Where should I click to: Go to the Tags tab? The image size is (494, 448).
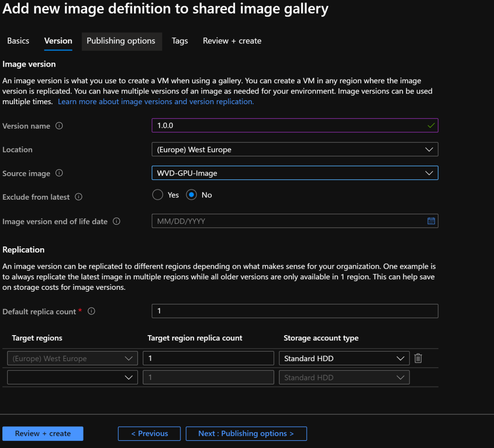179,41
